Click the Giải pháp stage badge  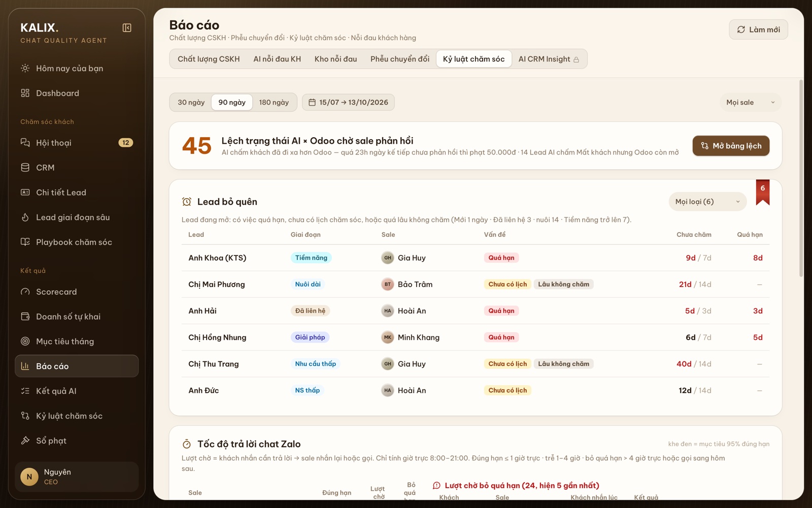tap(310, 337)
